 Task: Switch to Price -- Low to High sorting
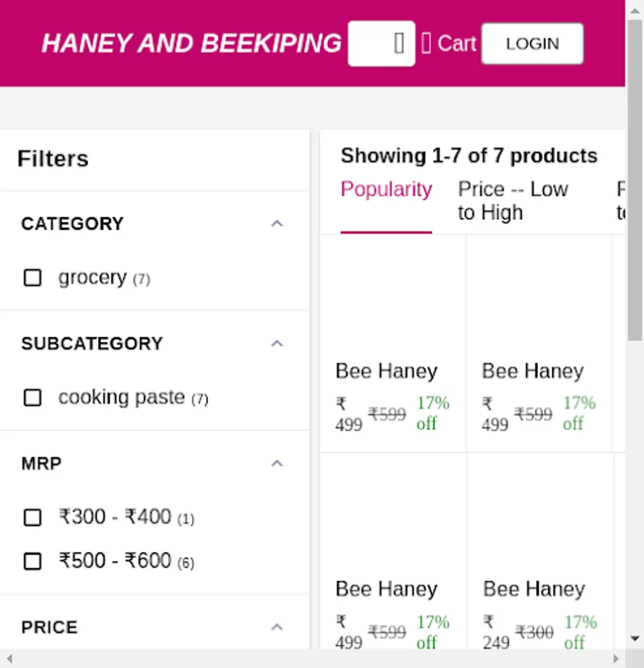click(x=513, y=201)
